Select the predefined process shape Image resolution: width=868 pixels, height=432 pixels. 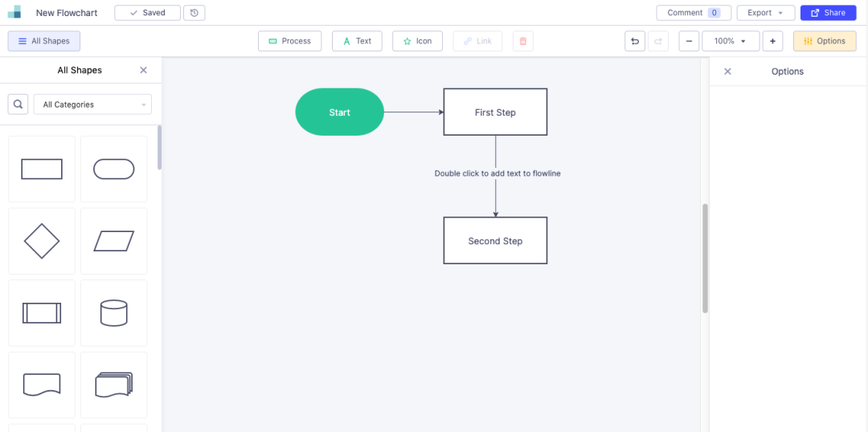pos(42,313)
